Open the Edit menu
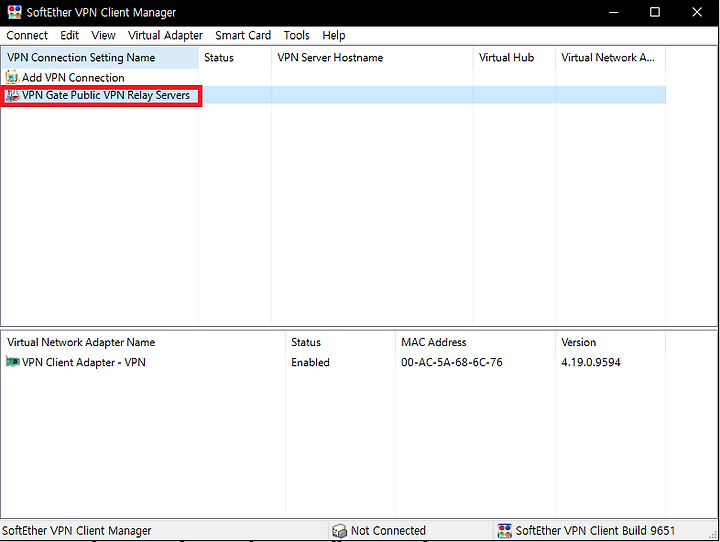 click(x=69, y=35)
